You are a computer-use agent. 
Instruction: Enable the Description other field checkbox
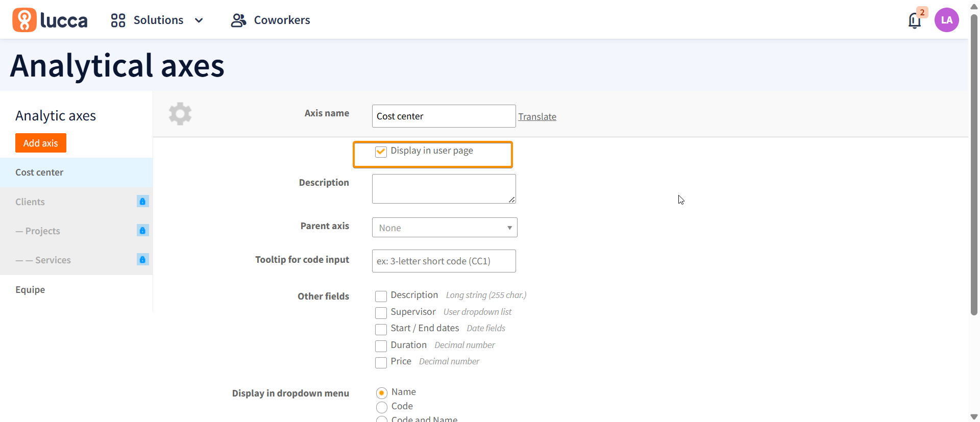(381, 296)
